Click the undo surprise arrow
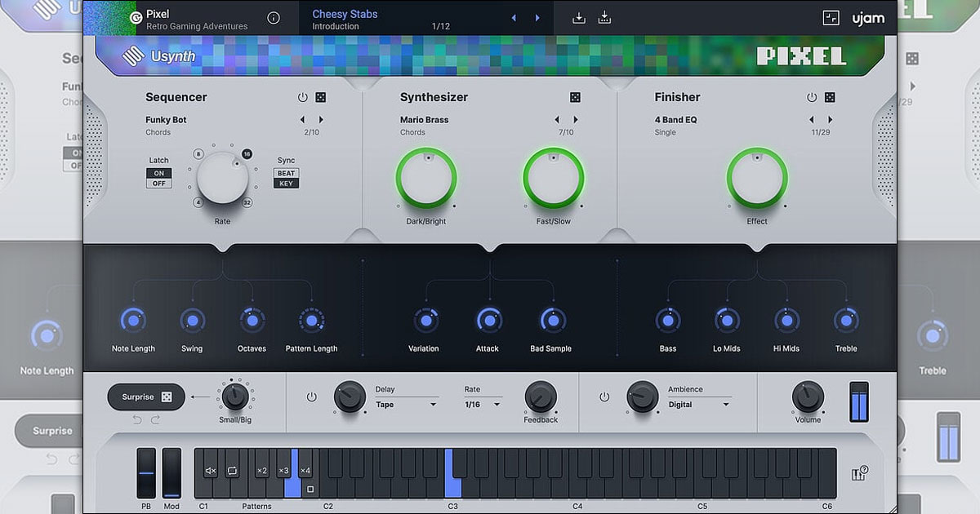 [x=137, y=419]
